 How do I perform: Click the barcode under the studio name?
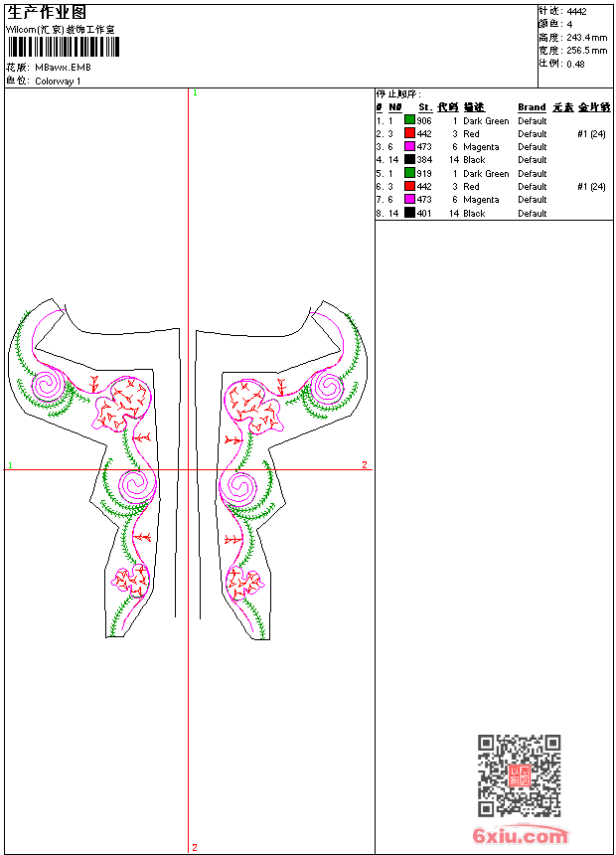tap(64, 47)
